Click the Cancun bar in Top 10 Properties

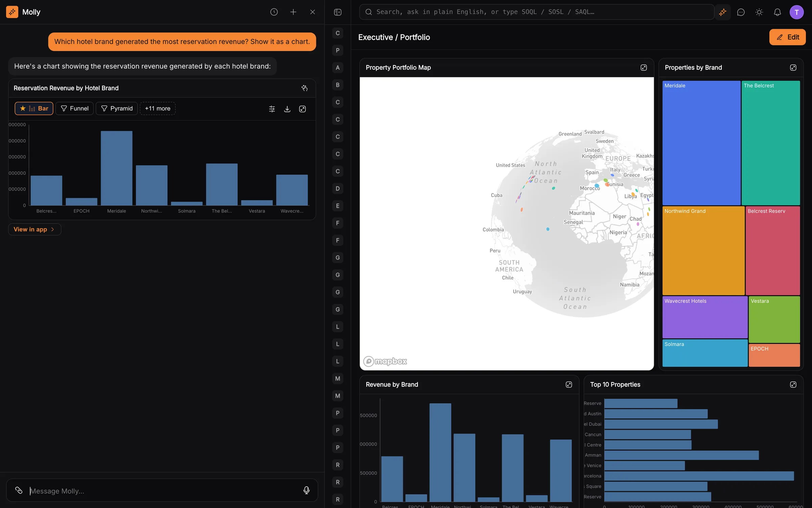click(x=648, y=435)
